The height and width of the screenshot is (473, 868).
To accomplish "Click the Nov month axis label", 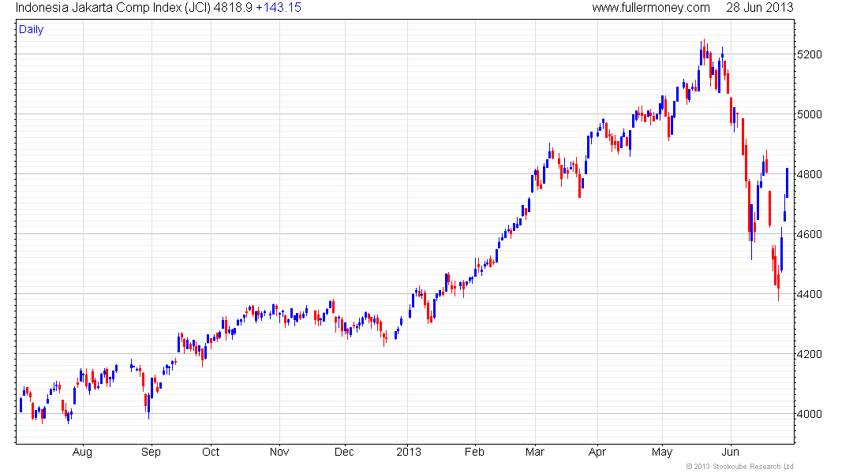I will click(279, 452).
